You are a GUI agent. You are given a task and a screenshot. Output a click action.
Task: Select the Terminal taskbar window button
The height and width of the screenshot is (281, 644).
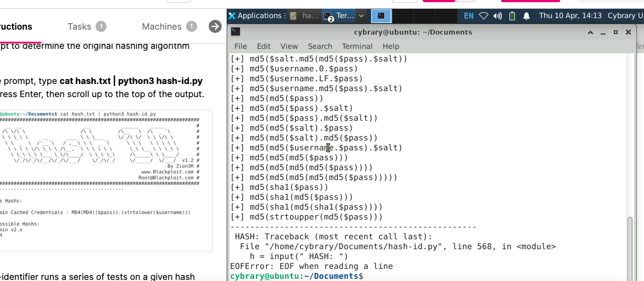(339, 16)
